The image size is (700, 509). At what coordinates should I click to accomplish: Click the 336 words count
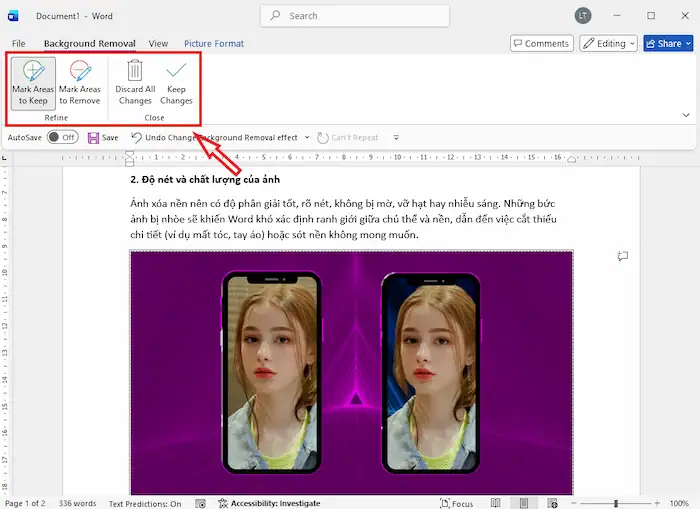click(x=77, y=503)
